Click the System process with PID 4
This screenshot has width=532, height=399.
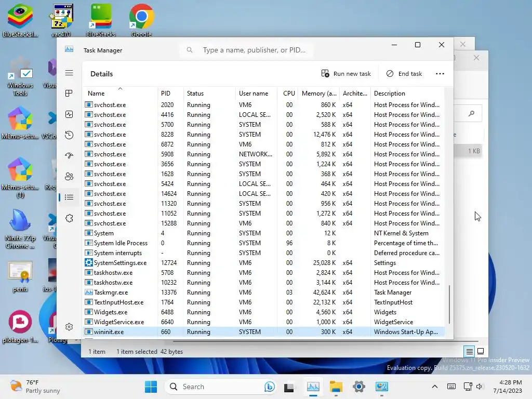click(x=263, y=233)
